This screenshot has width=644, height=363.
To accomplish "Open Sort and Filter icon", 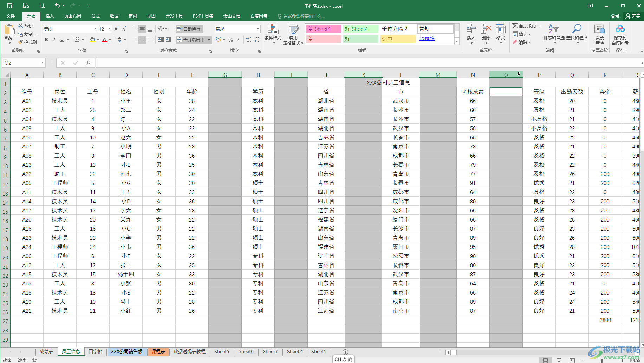I will click(553, 29).
